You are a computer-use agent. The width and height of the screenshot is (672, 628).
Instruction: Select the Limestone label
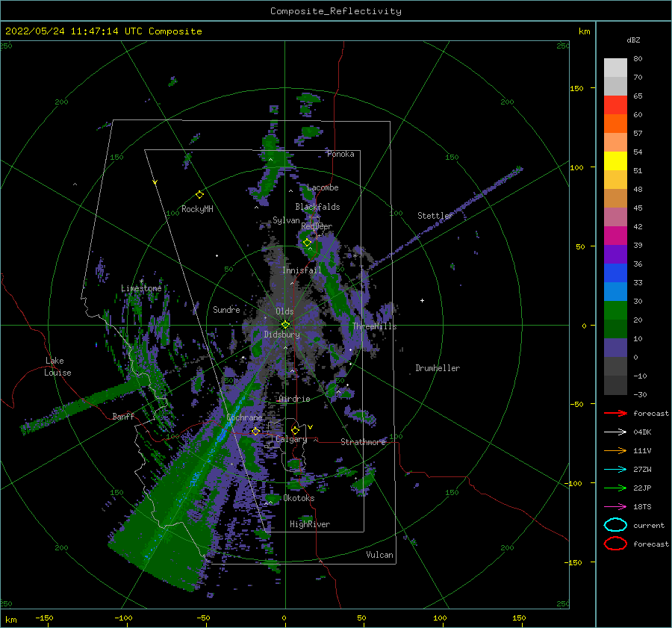pos(141,288)
